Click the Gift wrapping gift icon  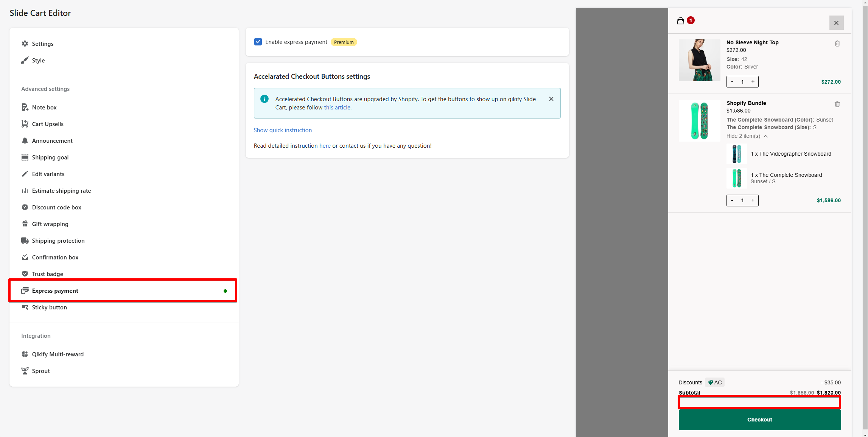pyautogui.click(x=25, y=224)
